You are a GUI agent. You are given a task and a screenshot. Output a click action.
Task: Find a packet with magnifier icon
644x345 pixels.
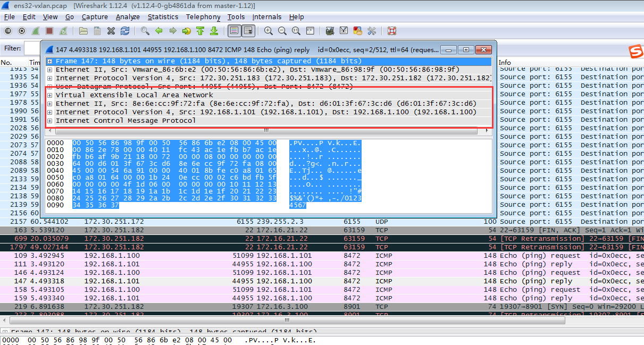coord(145,31)
